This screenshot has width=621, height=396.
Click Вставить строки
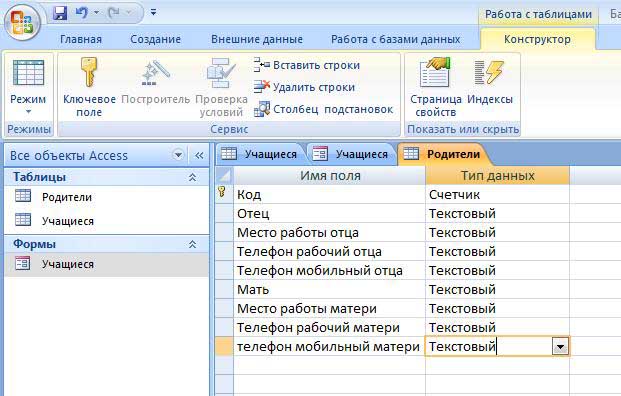307,65
